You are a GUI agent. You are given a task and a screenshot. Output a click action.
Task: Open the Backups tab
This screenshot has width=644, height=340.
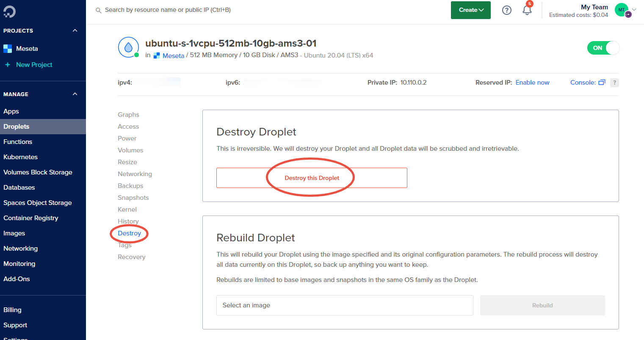[x=130, y=186]
